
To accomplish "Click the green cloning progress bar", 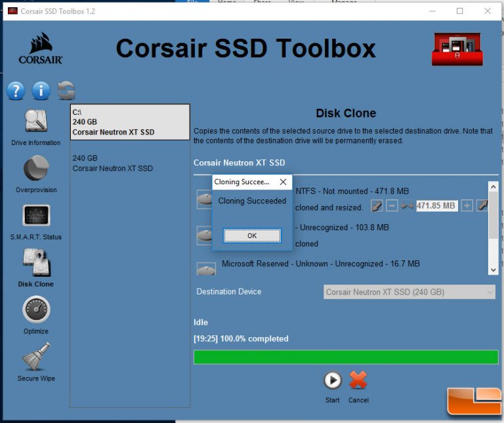I will (346, 357).
